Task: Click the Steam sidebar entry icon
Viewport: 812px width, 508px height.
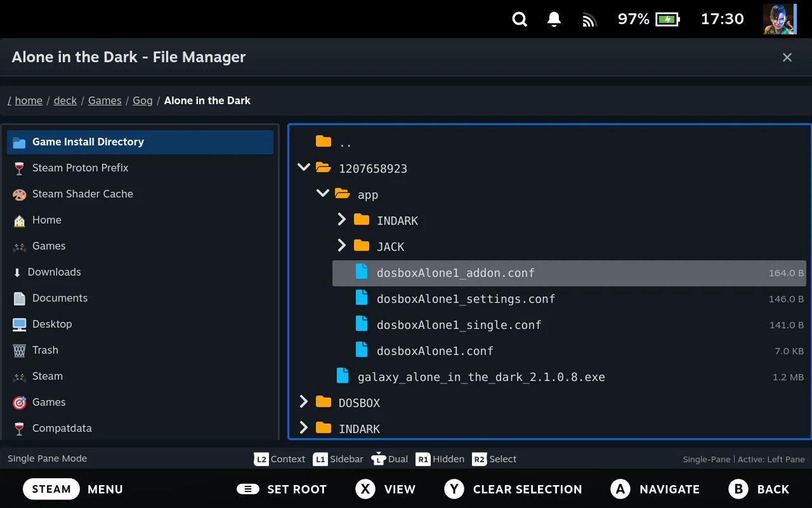Action: pyautogui.click(x=20, y=377)
